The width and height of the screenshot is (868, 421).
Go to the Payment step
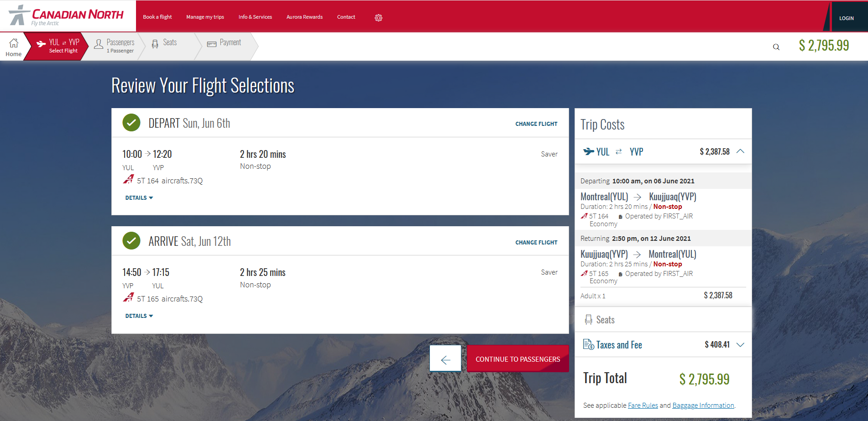[227, 46]
